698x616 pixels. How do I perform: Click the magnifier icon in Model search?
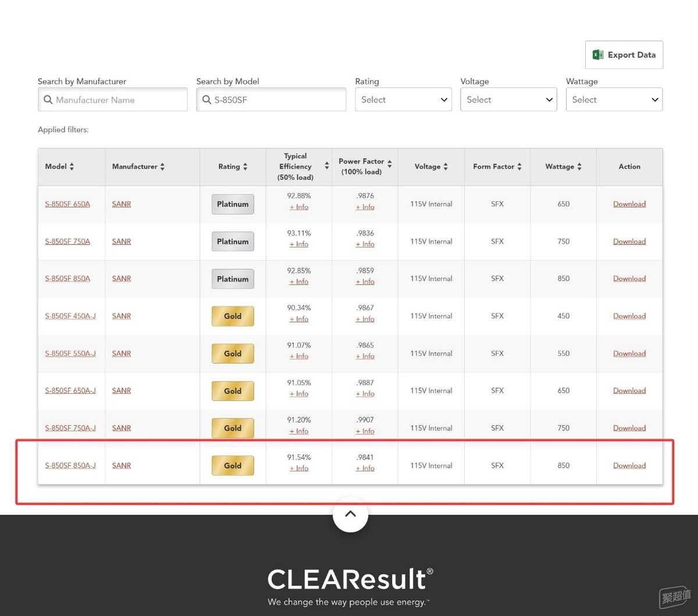click(206, 100)
